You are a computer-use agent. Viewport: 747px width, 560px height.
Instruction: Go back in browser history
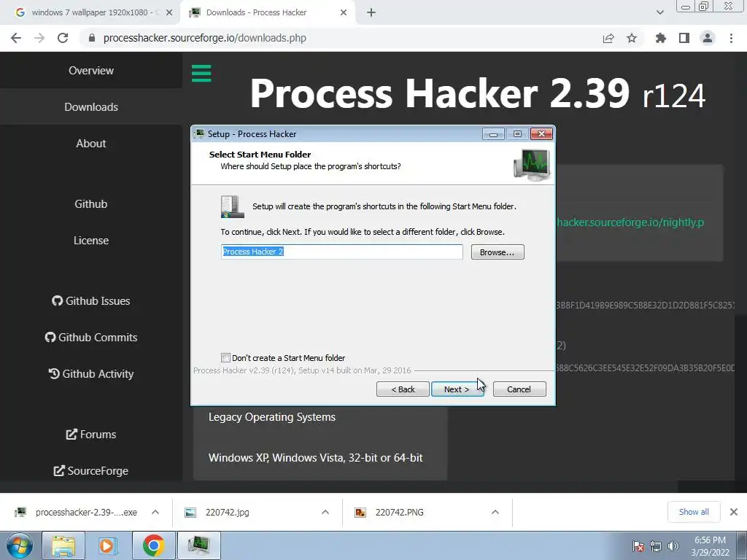(x=16, y=38)
